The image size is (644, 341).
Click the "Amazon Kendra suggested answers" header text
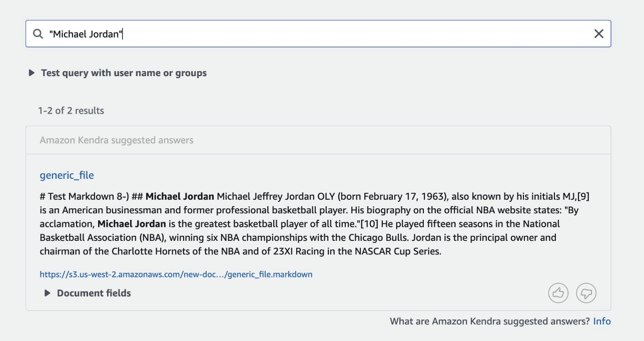pyautogui.click(x=117, y=140)
